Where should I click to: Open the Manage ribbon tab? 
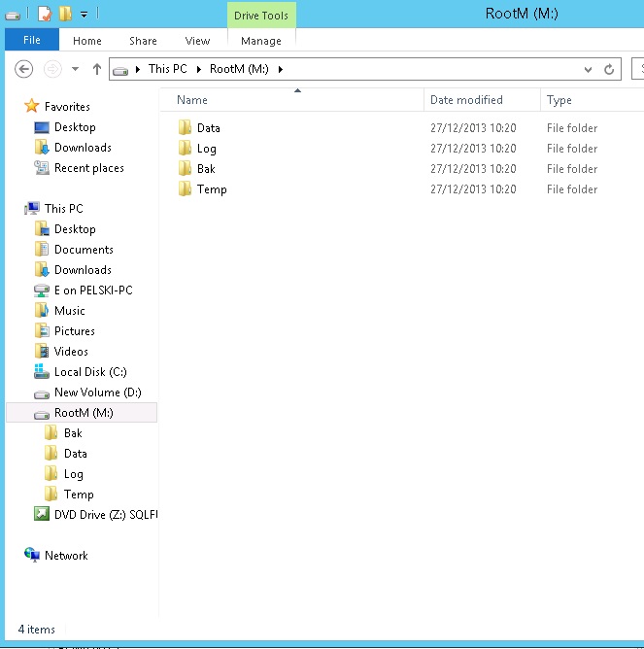261,41
